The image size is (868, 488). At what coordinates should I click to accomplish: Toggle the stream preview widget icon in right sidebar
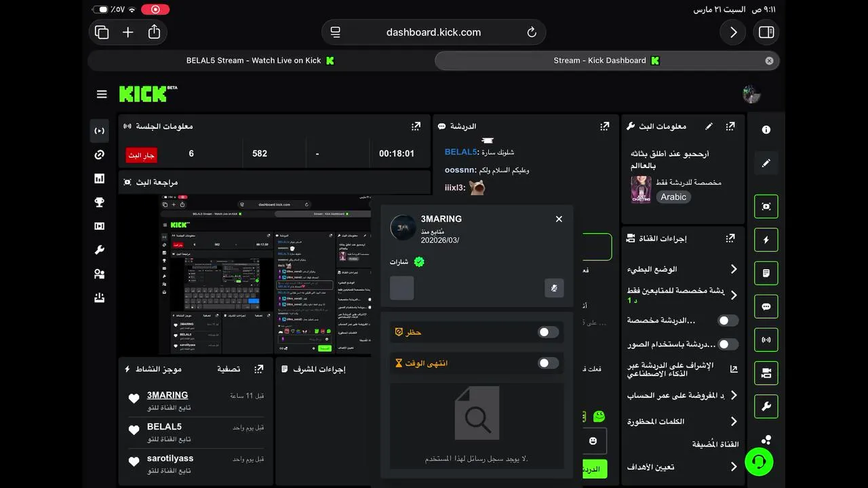click(x=766, y=207)
